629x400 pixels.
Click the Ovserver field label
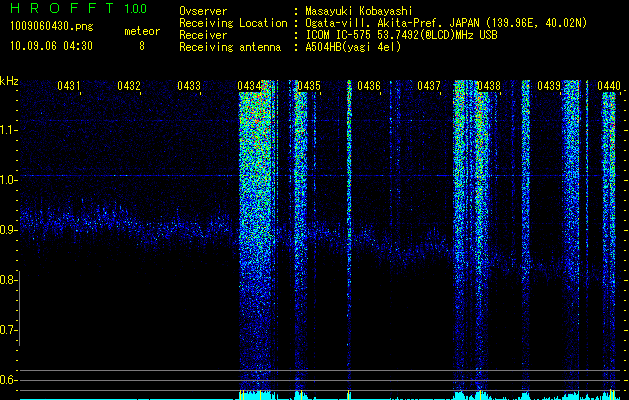(x=203, y=11)
